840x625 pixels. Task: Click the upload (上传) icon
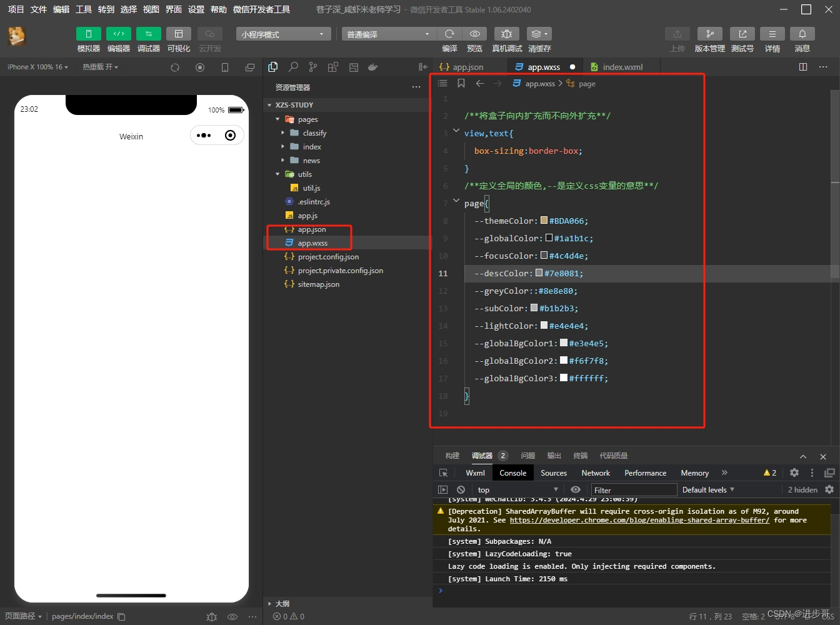[677, 34]
